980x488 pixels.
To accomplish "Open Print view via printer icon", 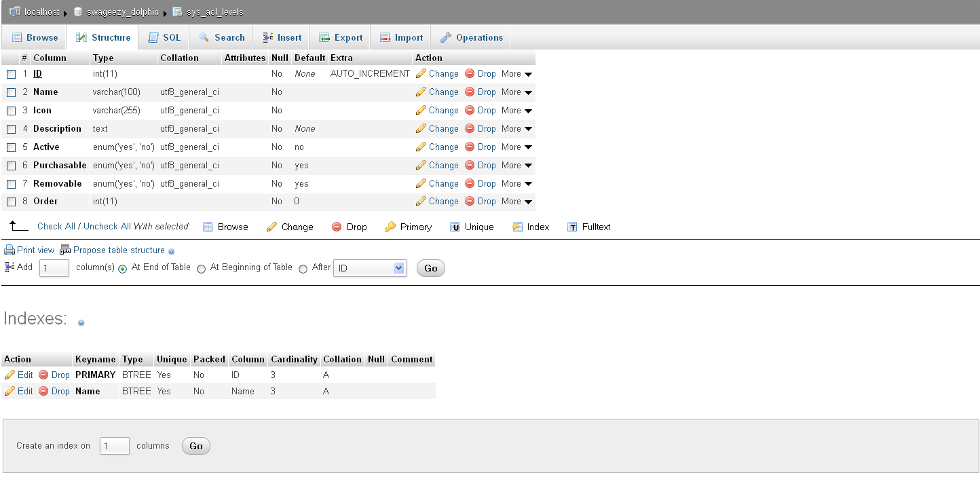I will [x=10, y=250].
